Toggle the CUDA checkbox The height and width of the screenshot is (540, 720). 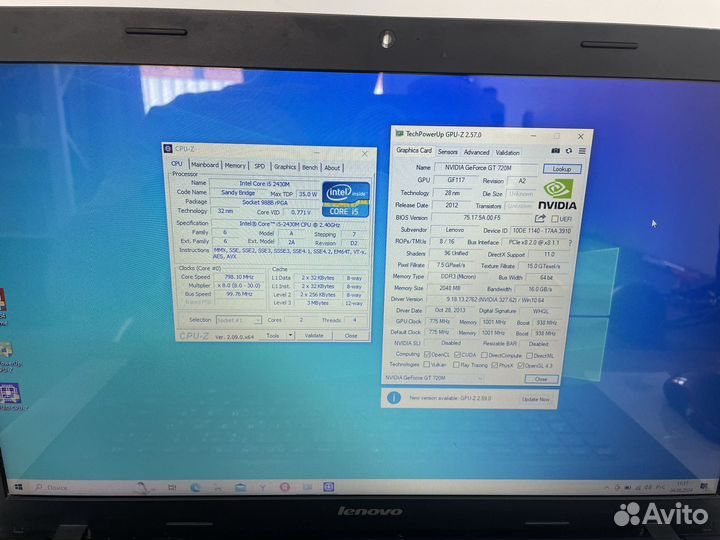tap(457, 355)
